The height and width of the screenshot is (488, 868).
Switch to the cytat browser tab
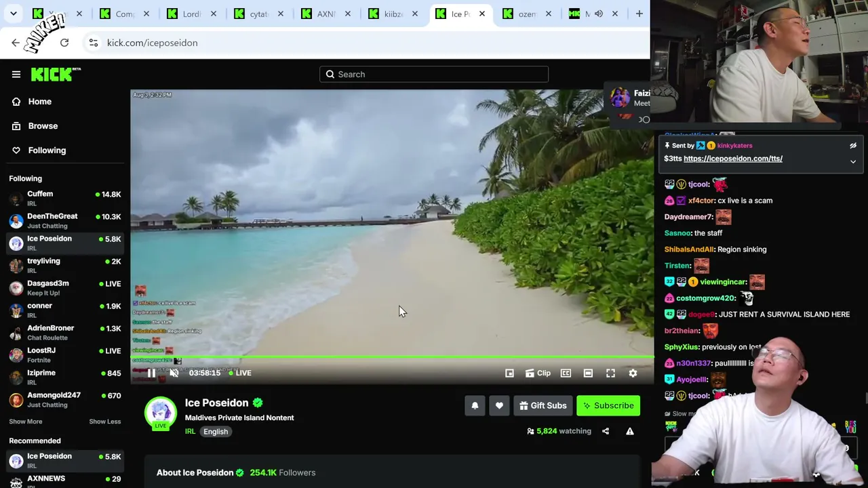(259, 14)
